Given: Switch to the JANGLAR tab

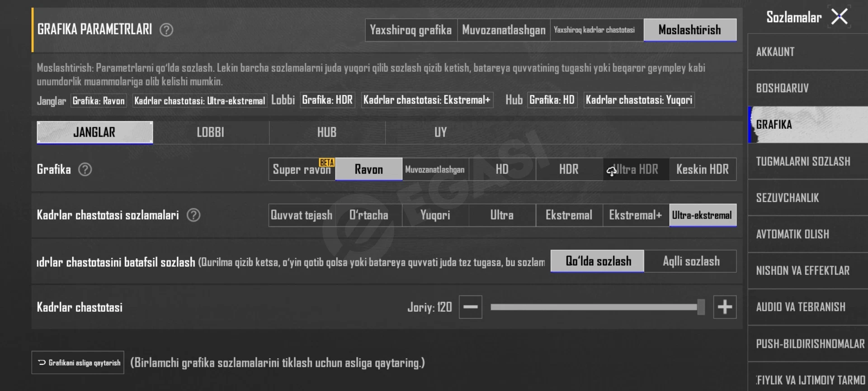Looking at the screenshot, I should pos(94,132).
